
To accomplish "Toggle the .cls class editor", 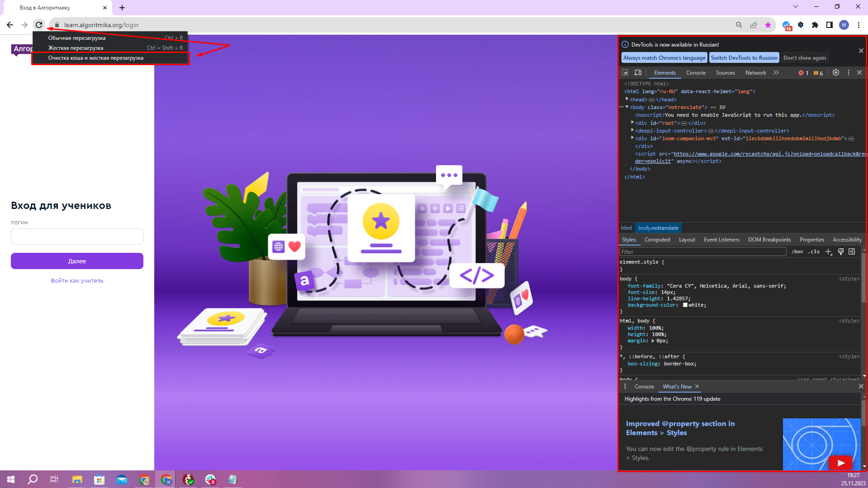I will 814,251.
